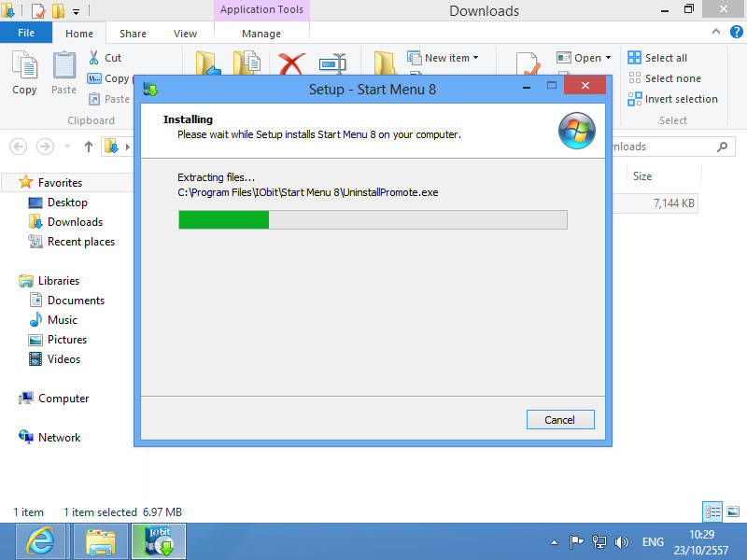Switch to the Share tab
The image size is (747, 560).
(x=133, y=34)
